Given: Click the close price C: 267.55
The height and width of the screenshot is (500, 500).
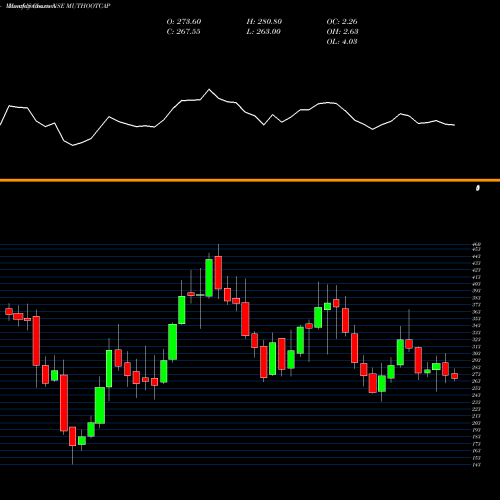Looking at the screenshot, I should 183,32.
